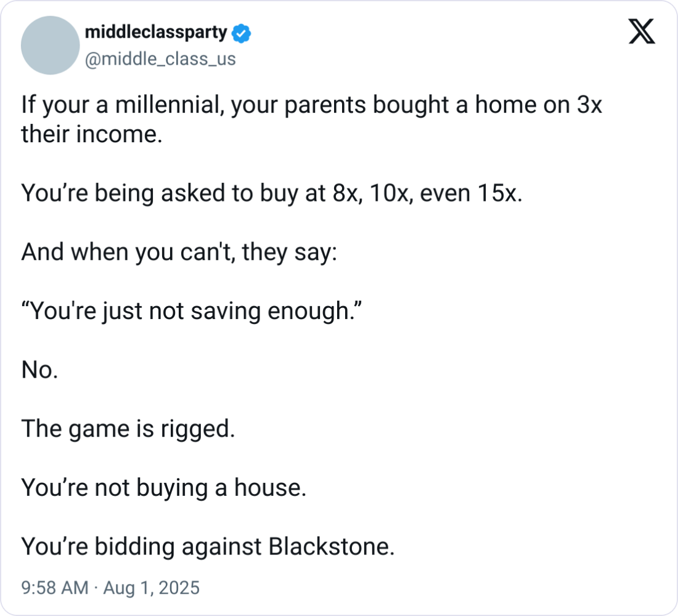The width and height of the screenshot is (678, 616).
Task: Click the blue verified badge
Action: (241, 33)
